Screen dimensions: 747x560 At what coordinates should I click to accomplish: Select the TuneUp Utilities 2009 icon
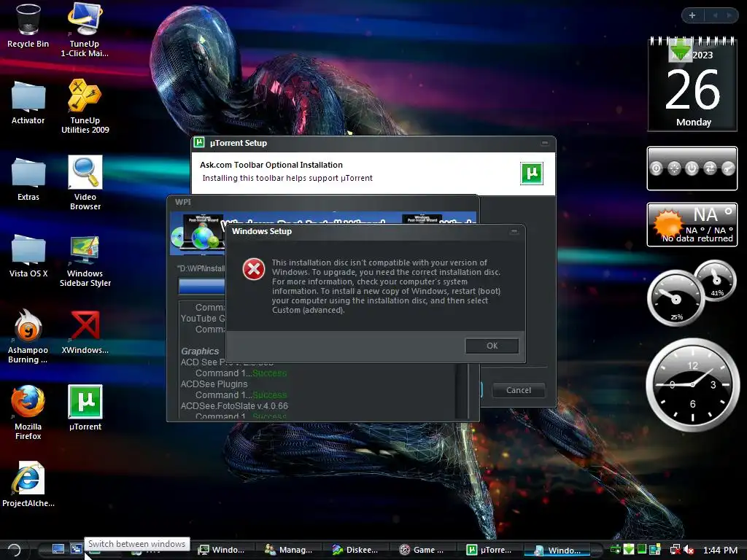(x=85, y=106)
